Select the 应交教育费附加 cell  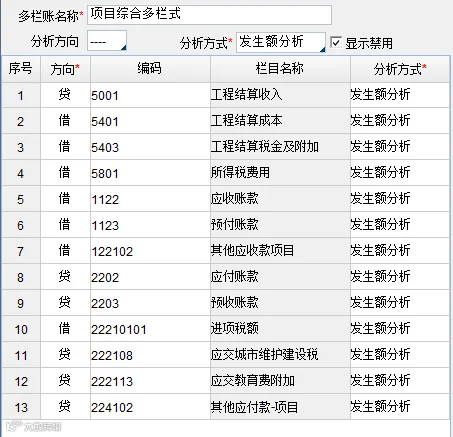[x=280, y=381]
